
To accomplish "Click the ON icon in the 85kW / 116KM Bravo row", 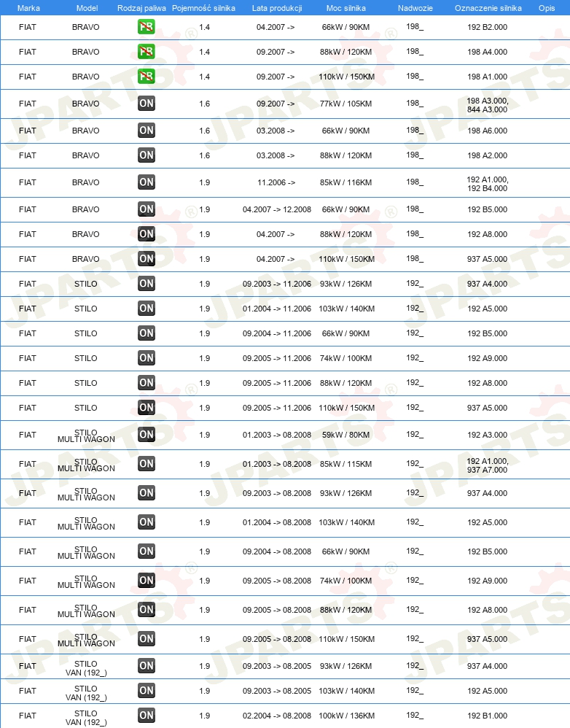I will point(146,182).
